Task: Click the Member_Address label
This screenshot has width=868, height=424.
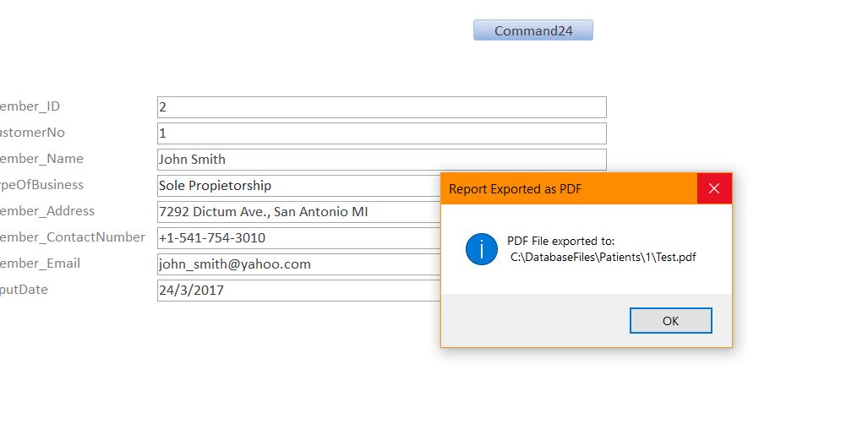Action: pos(47,211)
